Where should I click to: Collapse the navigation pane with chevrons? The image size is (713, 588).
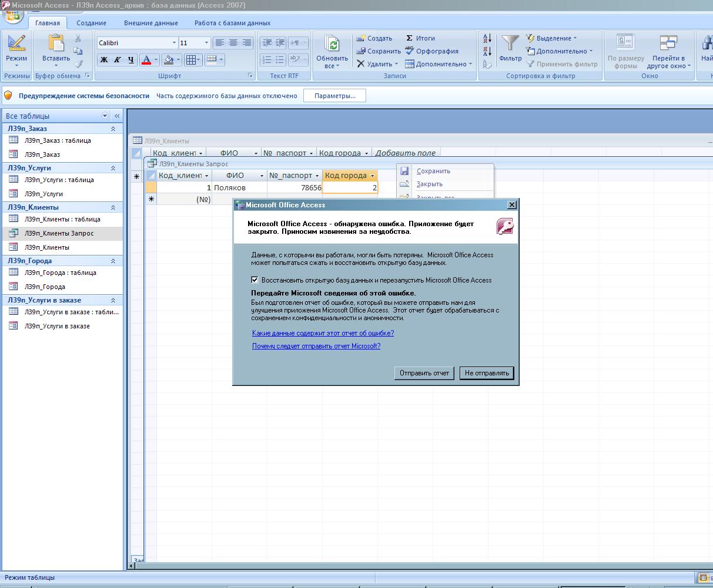117,116
